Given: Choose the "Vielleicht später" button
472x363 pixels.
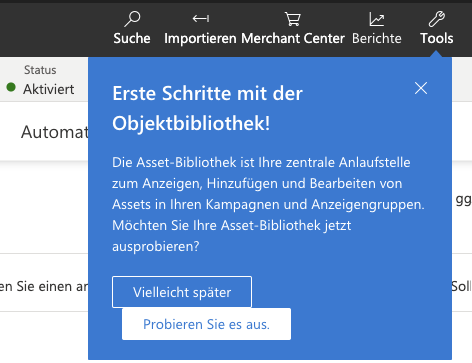Looking at the screenshot, I should (182, 292).
